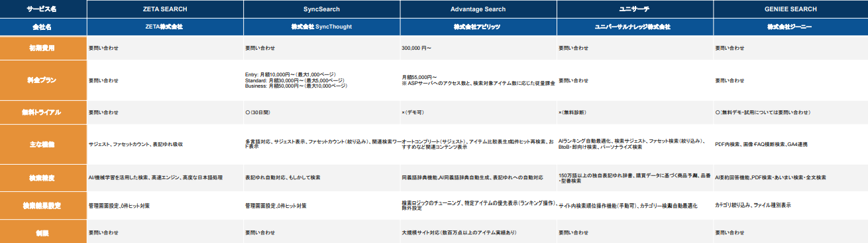Screen dimensions: 868x243
Task: Click the 株式会社 SyncThought company cell
Action: (x=321, y=27)
